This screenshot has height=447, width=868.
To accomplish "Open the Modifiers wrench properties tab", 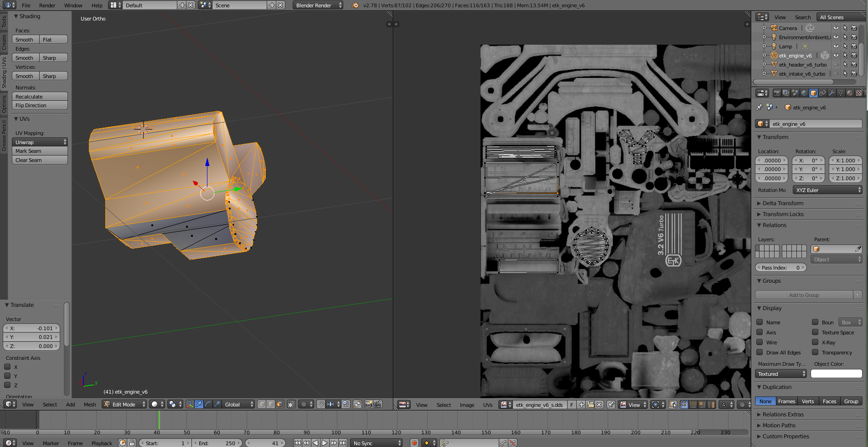I will 832,93.
